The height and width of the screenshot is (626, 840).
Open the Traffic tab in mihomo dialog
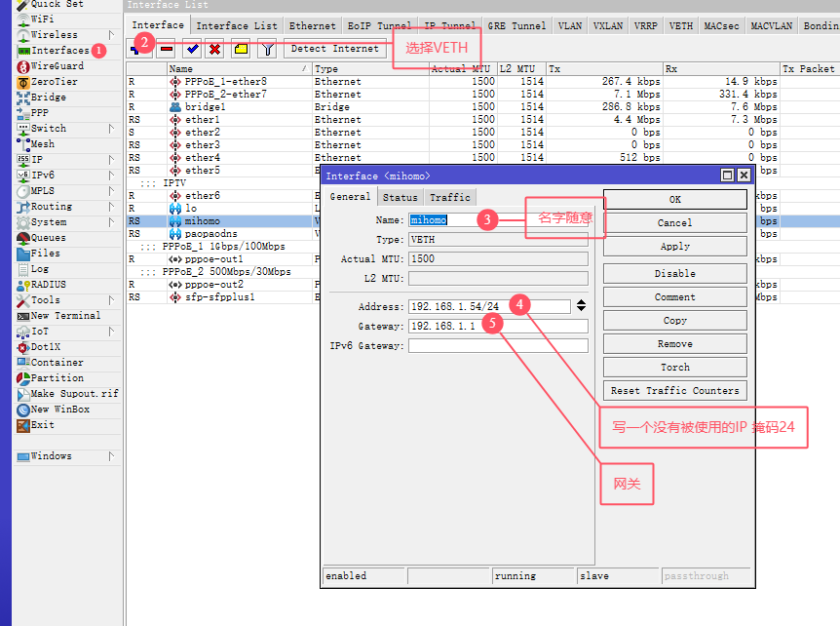(x=449, y=197)
